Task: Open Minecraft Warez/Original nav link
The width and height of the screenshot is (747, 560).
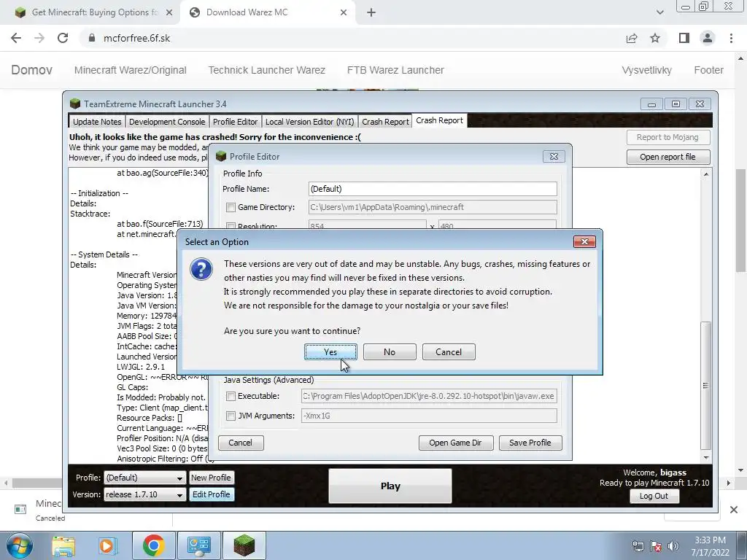Action: 131,70
